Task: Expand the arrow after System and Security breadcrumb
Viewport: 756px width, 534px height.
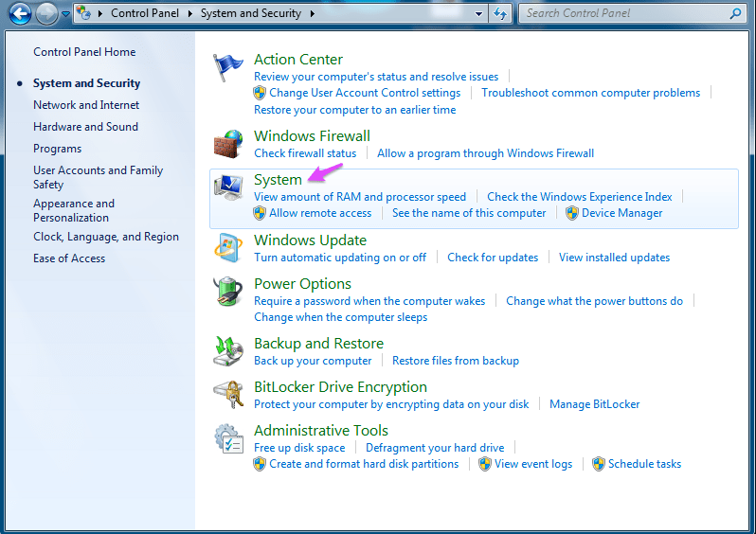Action: (x=313, y=13)
